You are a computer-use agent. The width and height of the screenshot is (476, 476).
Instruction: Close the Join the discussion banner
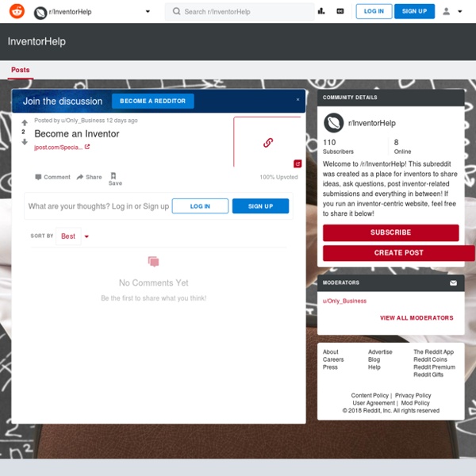pyautogui.click(x=297, y=100)
